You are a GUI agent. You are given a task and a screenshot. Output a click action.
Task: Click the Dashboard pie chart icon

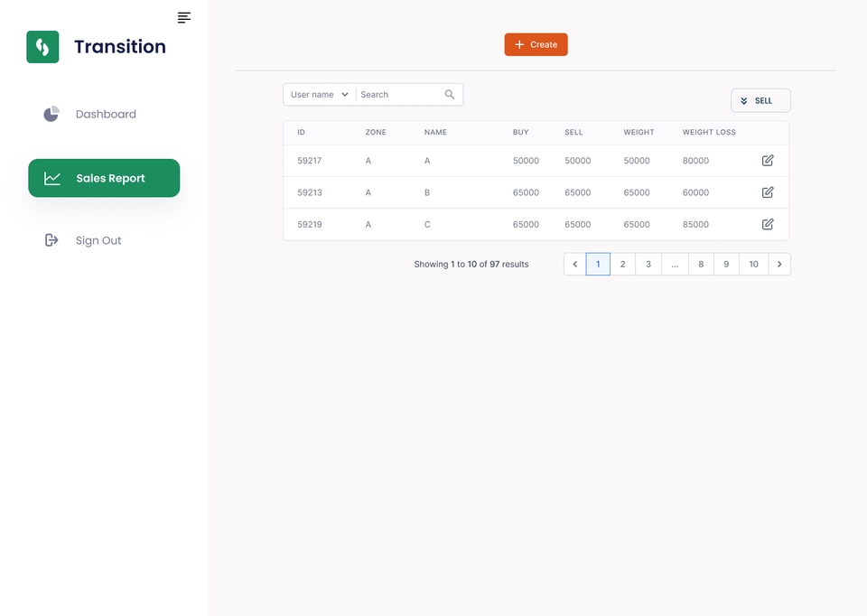coord(51,114)
